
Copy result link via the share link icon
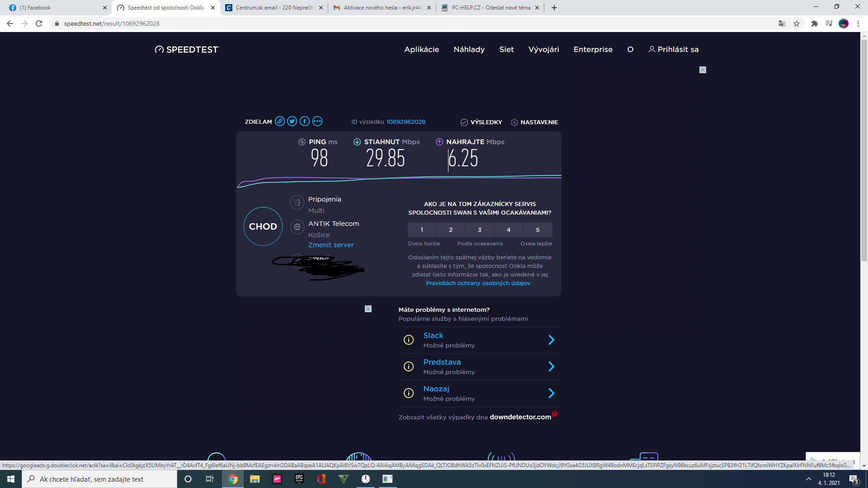[x=280, y=121]
